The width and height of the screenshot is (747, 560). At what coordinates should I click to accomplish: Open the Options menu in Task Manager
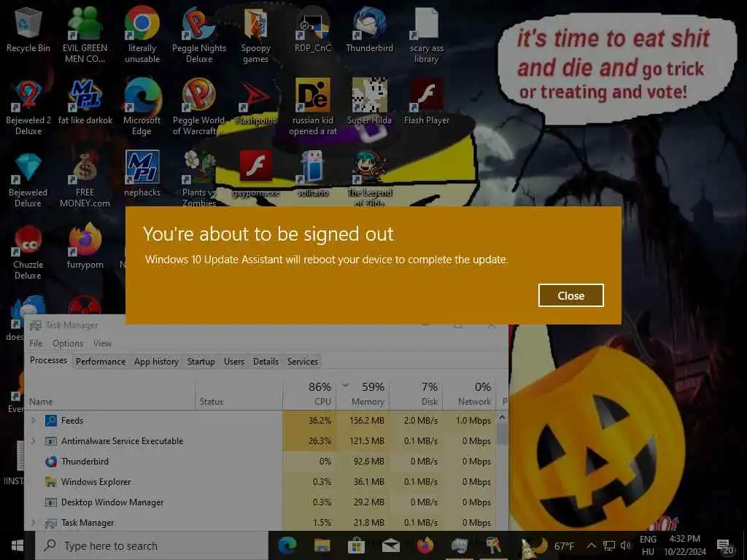(x=68, y=343)
